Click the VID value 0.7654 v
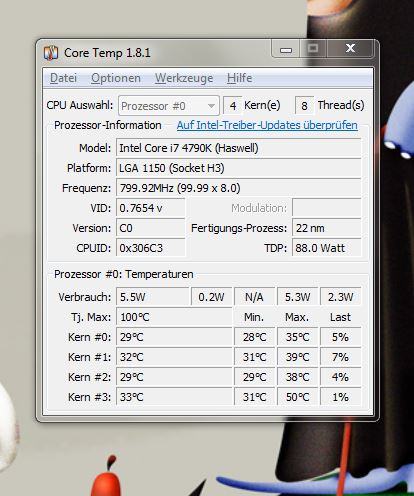This screenshot has height=496, width=414. [151, 208]
